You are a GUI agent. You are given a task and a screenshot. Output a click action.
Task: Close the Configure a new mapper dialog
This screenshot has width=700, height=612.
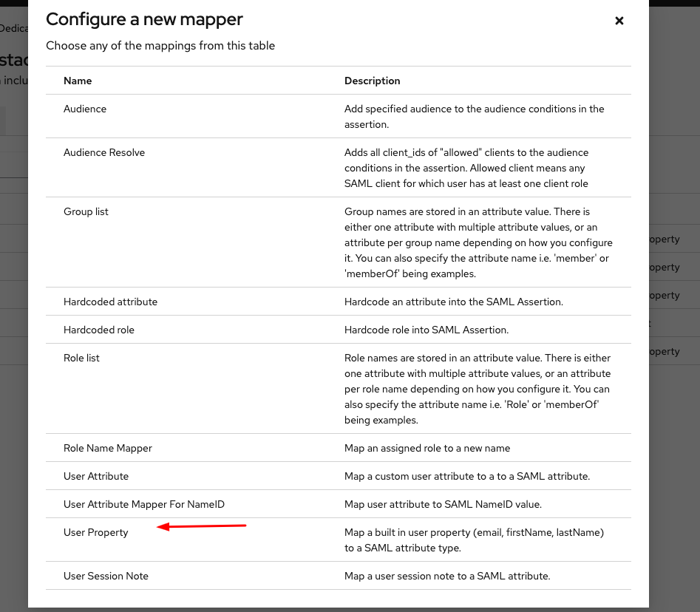point(619,21)
